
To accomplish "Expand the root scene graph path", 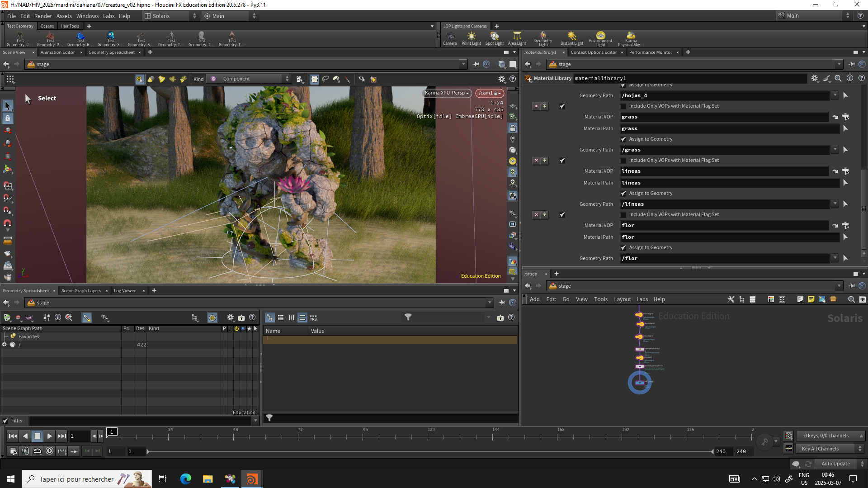I will (x=5, y=345).
